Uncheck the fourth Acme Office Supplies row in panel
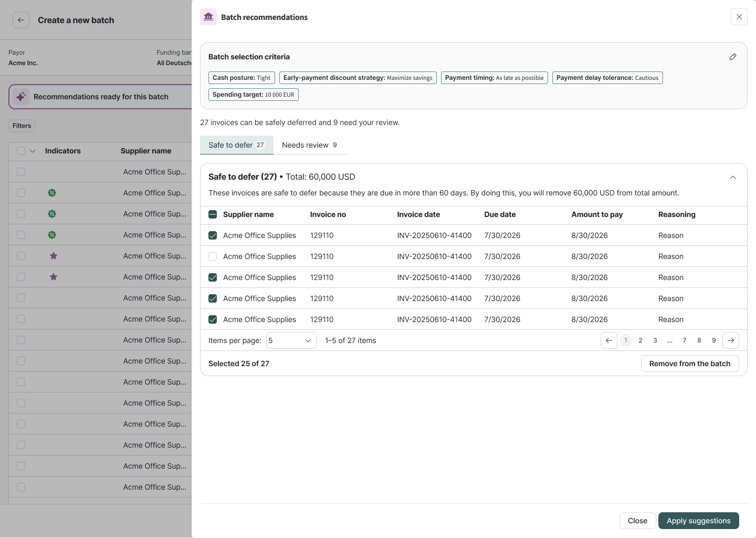 213,298
